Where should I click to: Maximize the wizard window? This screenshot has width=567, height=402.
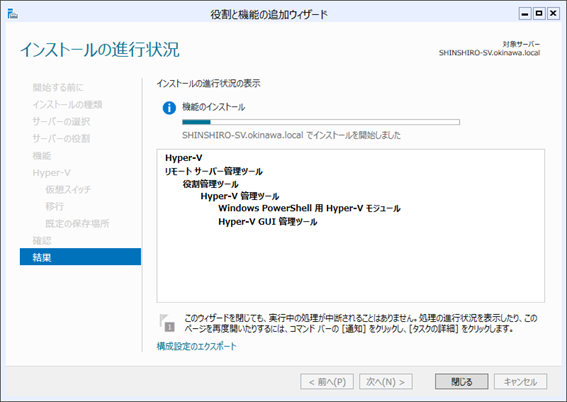(539, 14)
